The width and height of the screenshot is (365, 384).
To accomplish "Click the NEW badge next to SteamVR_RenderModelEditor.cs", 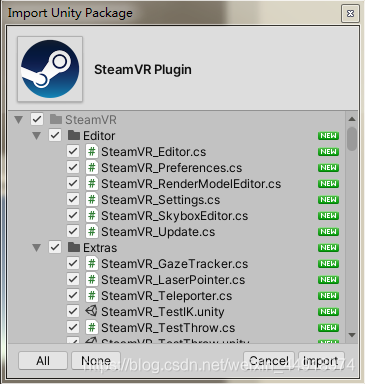I will point(328,184).
